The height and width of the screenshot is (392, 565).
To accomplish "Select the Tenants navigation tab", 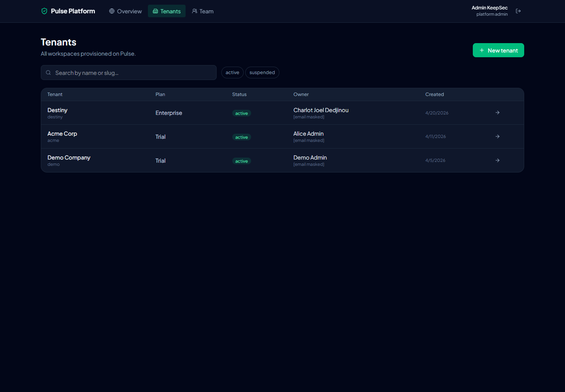I will (x=167, y=11).
